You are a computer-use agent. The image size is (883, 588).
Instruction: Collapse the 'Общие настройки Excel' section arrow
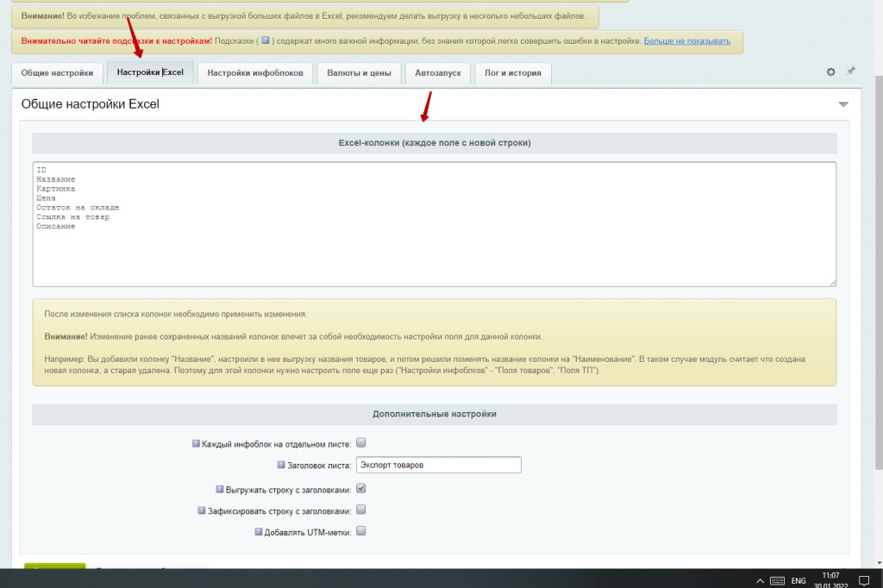pos(843,104)
